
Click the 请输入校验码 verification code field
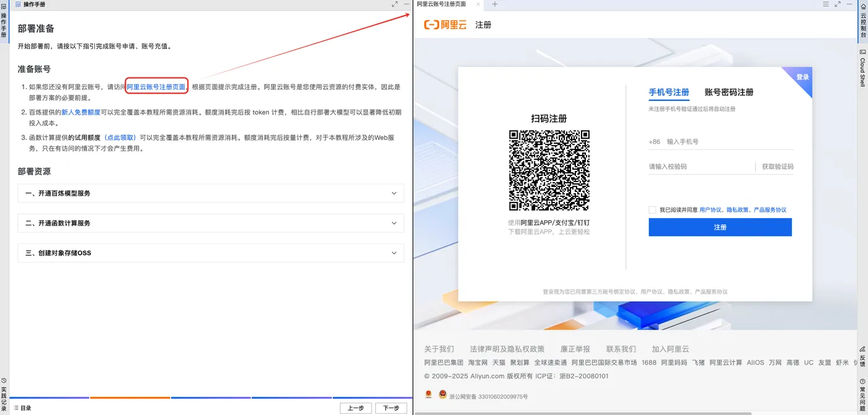click(x=701, y=167)
